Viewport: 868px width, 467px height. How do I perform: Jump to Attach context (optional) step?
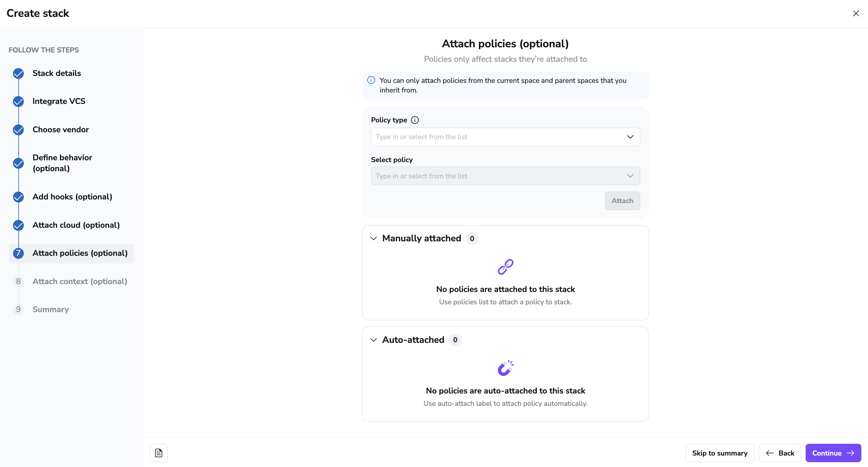[x=80, y=281]
